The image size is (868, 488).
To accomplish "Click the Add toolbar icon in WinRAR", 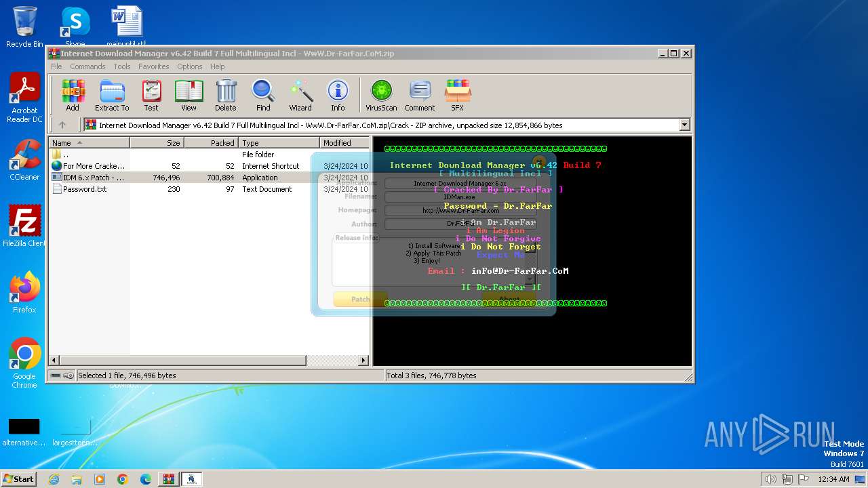I will coord(73,96).
